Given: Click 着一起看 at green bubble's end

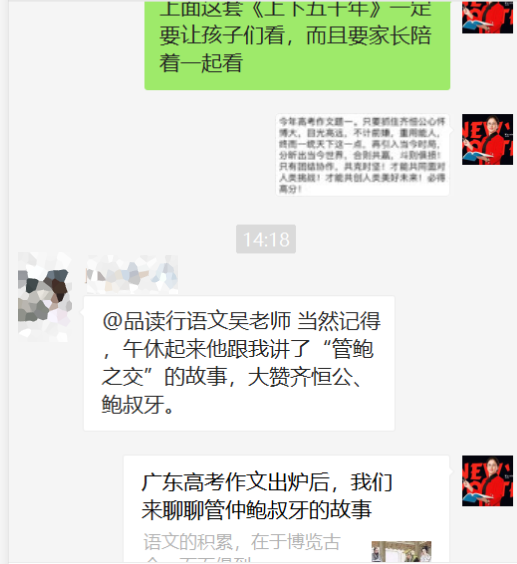Looking at the screenshot, I should coord(201,63).
